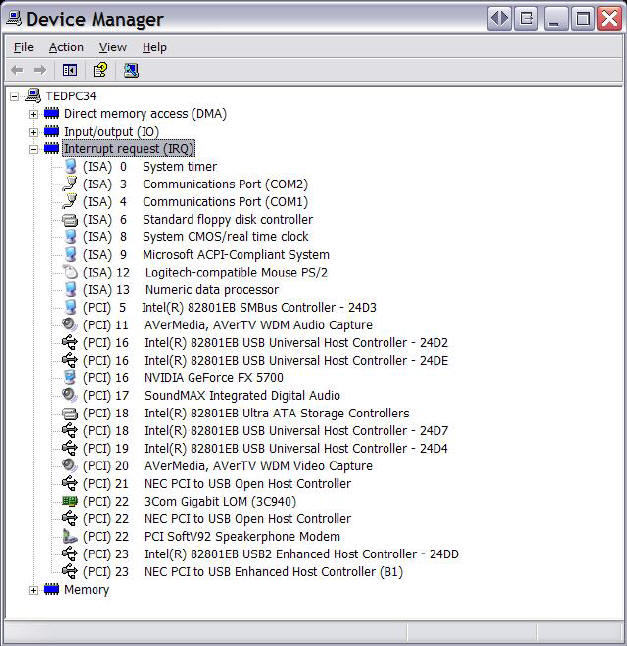The image size is (627, 646).
Task: Collapse the Interrupt request (IRQ) node
Action: tap(33, 150)
